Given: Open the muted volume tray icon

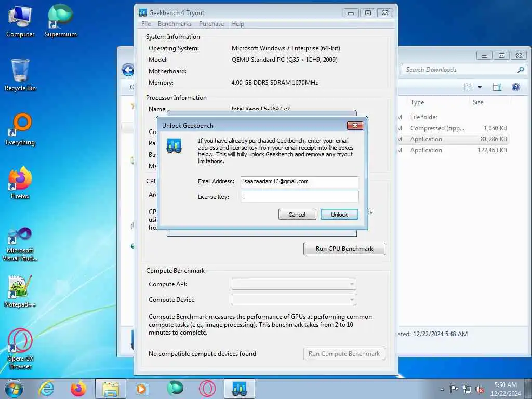Looking at the screenshot, I should (x=480, y=389).
